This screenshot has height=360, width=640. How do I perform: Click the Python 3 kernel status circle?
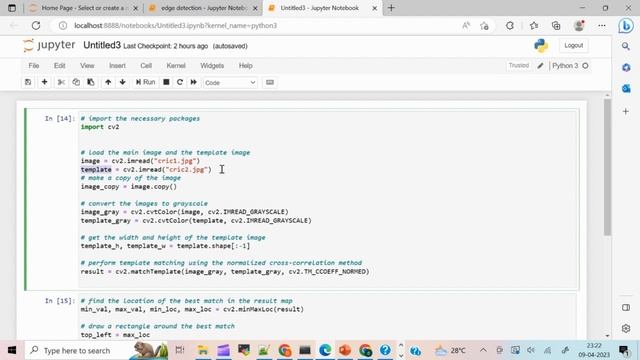coord(585,66)
